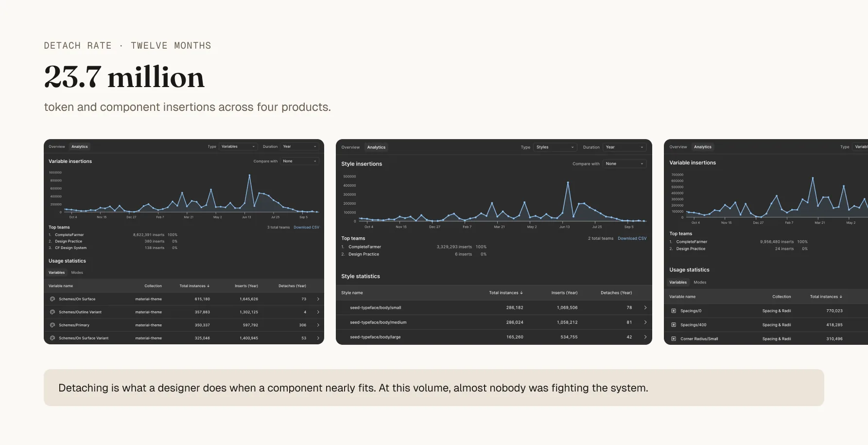Click the 23.7 million headline
The image size is (868, 445).
click(124, 77)
